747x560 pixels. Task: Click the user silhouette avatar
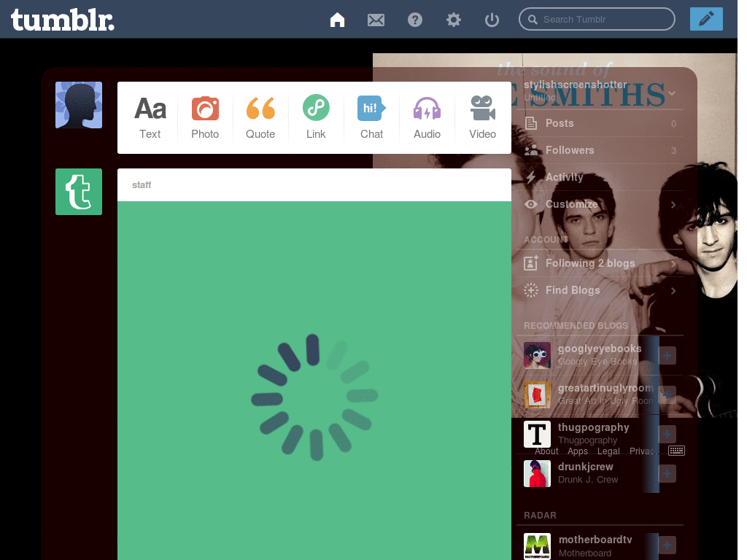[79, 105]
